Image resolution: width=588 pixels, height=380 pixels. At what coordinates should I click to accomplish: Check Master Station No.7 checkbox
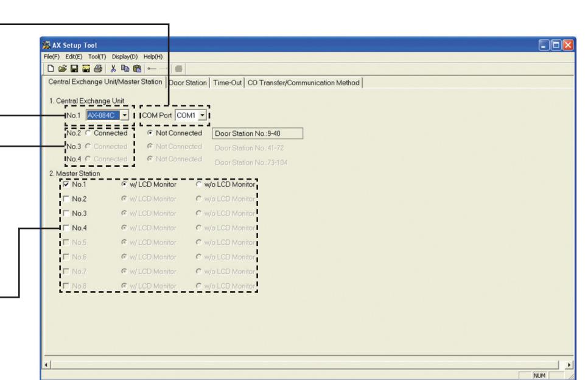(66, 271)
